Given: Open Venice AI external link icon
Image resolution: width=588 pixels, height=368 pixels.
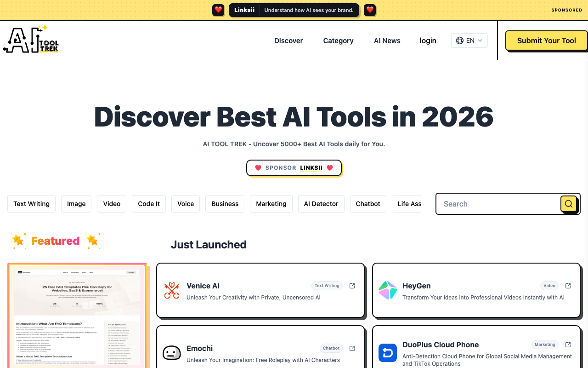Looking at the screenshot, I should click(x=352, y=286).
